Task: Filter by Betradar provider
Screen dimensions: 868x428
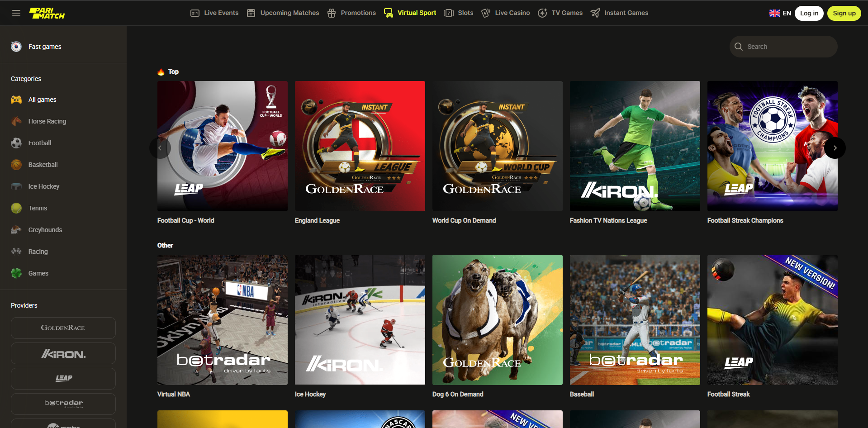Action: pos(63,404)
